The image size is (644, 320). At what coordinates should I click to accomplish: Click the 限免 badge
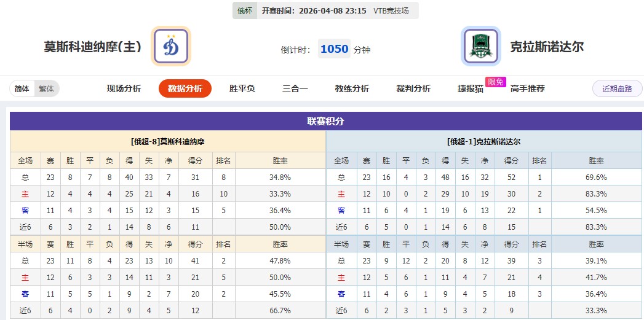coord(495,82)
